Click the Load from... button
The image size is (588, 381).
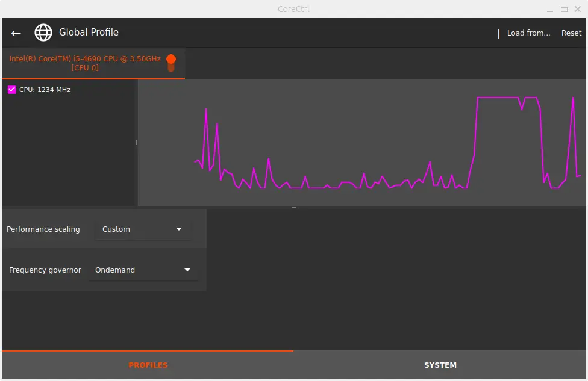click(528, 33)
